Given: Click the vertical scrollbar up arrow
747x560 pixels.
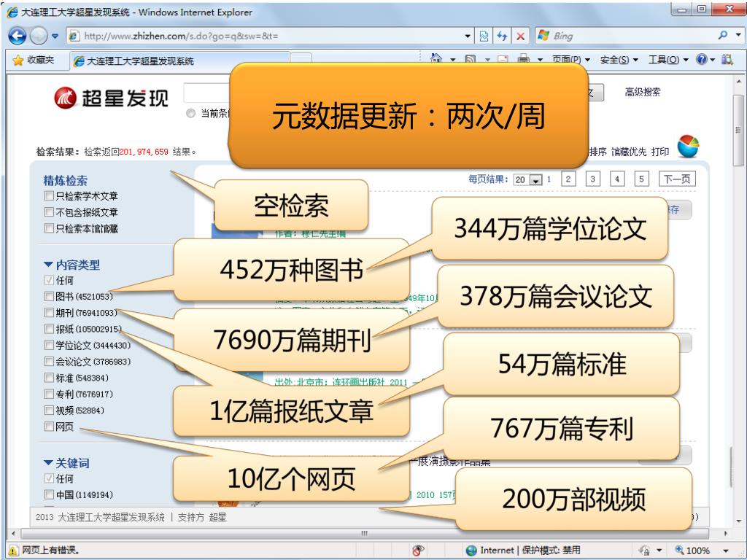Looking at the screenshot, I should (738, 81).
